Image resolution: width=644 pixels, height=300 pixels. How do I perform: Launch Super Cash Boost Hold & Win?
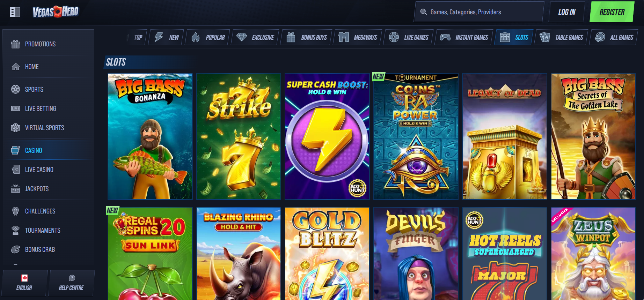click(x=327, y=136)
